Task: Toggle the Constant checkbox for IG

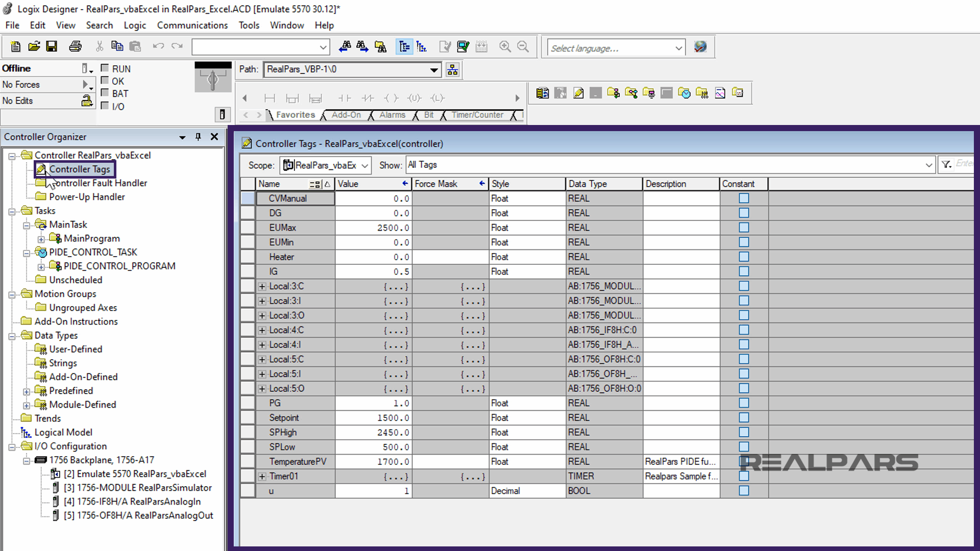Action: [x=744, y=271]
